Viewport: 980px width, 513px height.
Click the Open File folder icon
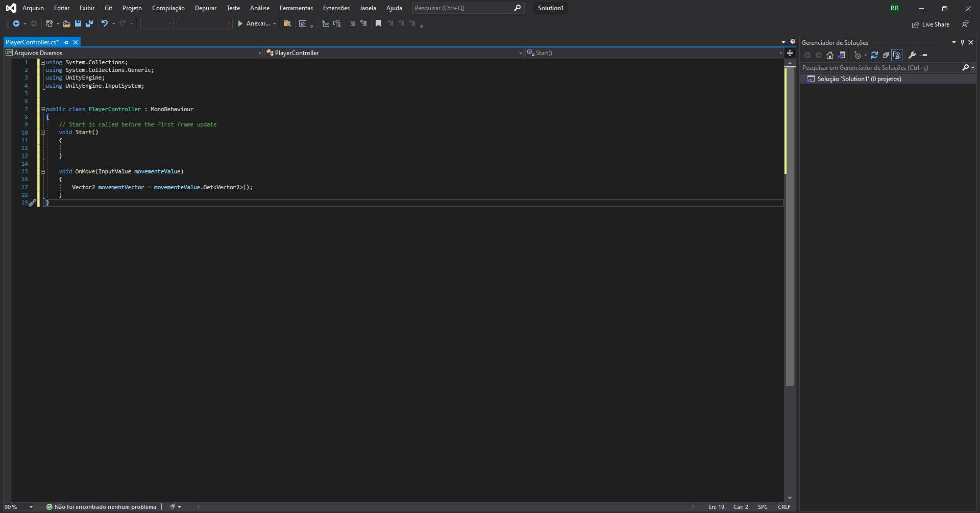(x=67, y=23)
